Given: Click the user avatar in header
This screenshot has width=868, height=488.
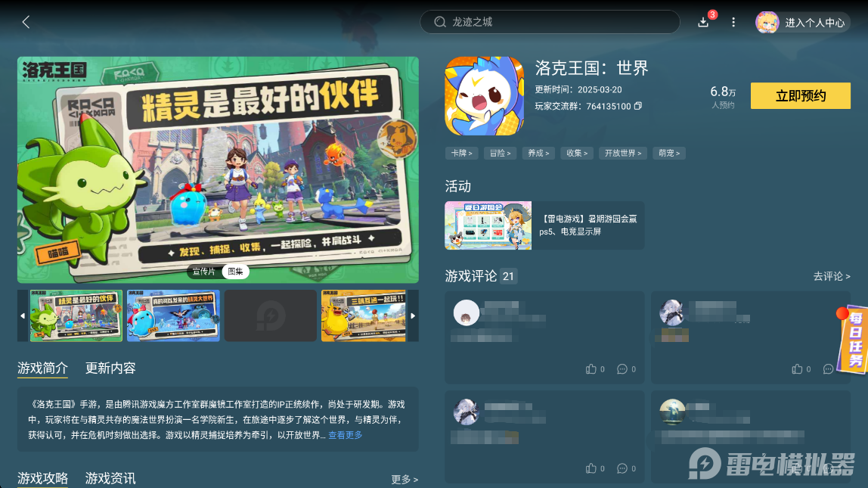Looking at the screenshot, I should click(767, 22).
